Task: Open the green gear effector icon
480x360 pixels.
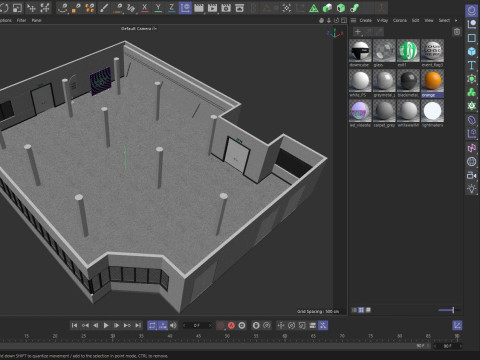Action: click(x=471, y=106)
